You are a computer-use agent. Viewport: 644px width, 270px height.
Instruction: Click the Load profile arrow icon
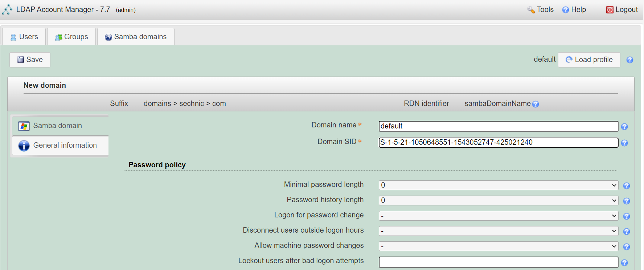click(x=569, y=60)
